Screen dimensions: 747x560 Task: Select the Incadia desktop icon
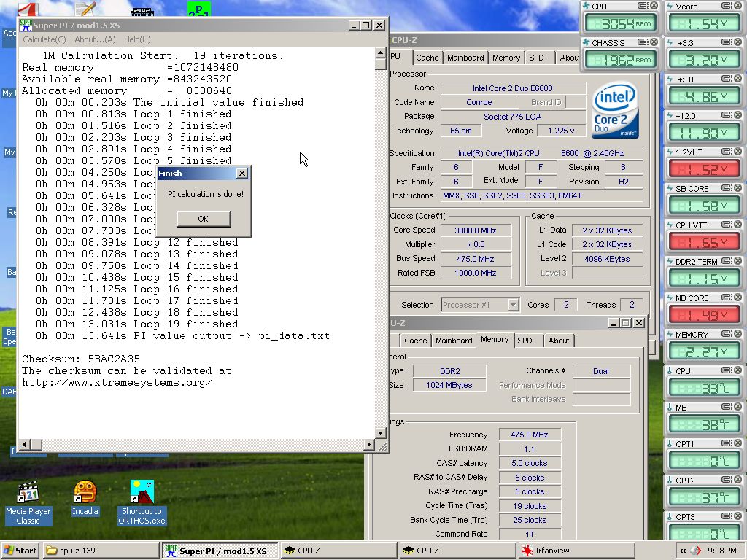[85, 498]
